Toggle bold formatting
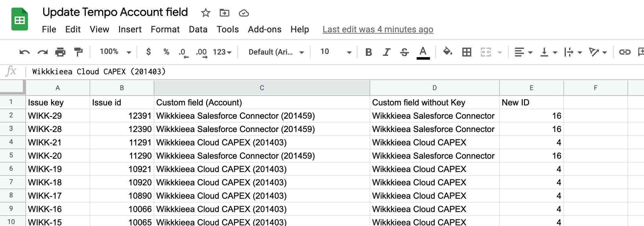Screen dimensions: 644x226 368,52
